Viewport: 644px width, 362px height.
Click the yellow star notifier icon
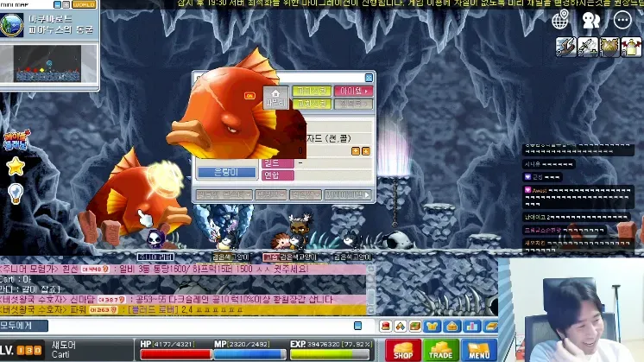click(x=16, y=167)
